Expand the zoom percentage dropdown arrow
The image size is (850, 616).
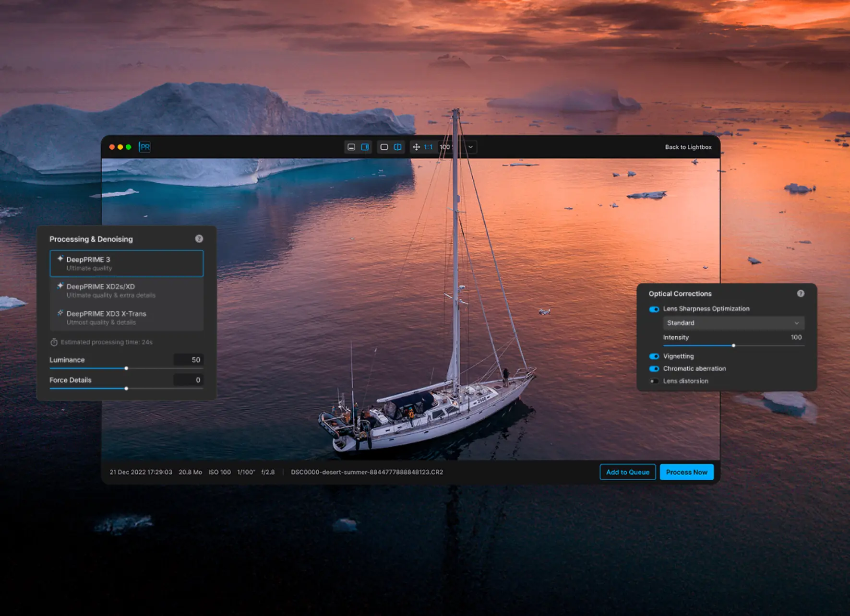click(x=470, y=147)
